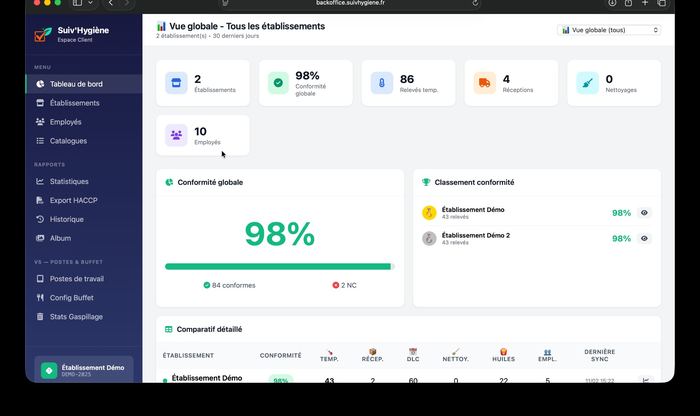The height and width of the screenshot is (416, 700).
Task: Select the 86 Relevés temp. card
Action: [x=408, y=83]
